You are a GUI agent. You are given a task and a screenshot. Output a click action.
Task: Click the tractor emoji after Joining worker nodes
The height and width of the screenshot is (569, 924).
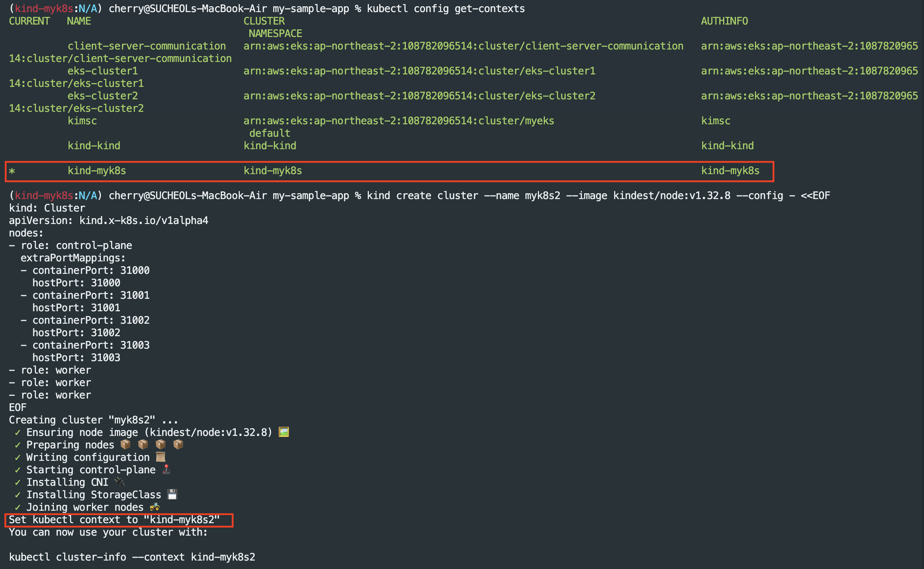tap(155, 507)
